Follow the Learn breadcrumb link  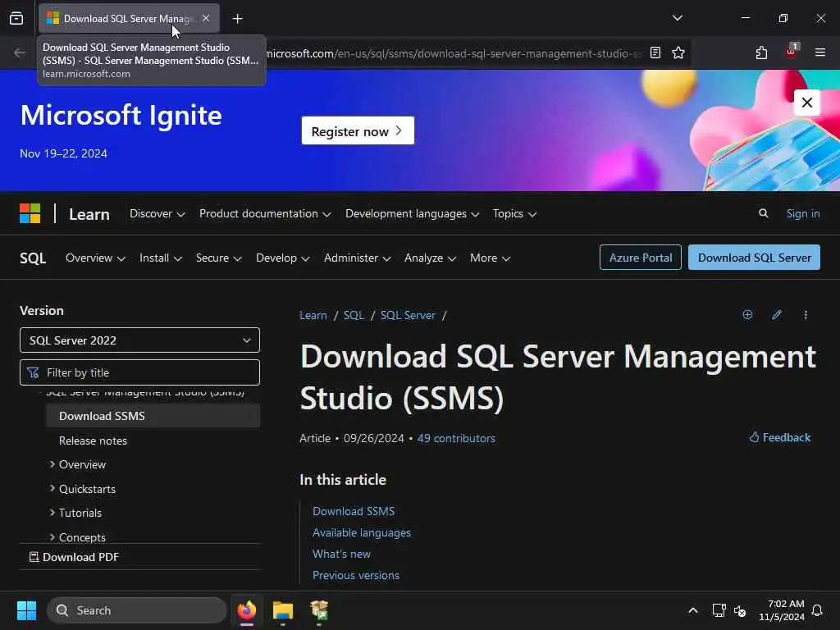pos(313,315)
